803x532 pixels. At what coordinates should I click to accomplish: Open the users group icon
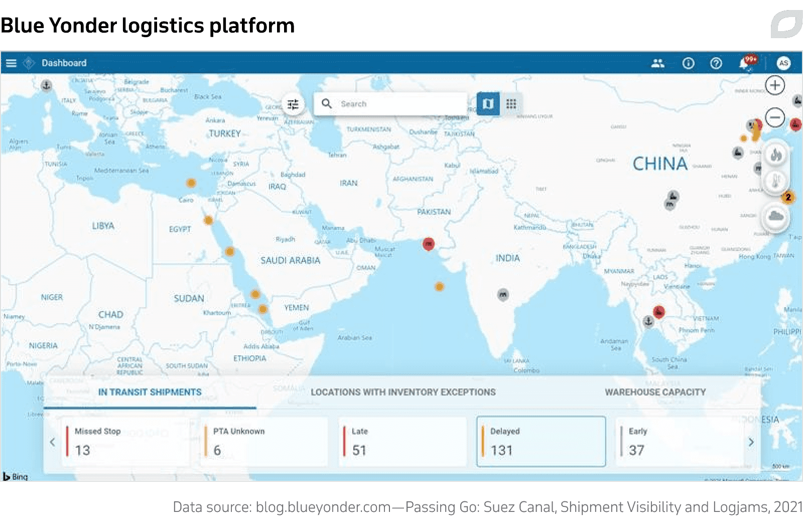[x=657, y=63]
